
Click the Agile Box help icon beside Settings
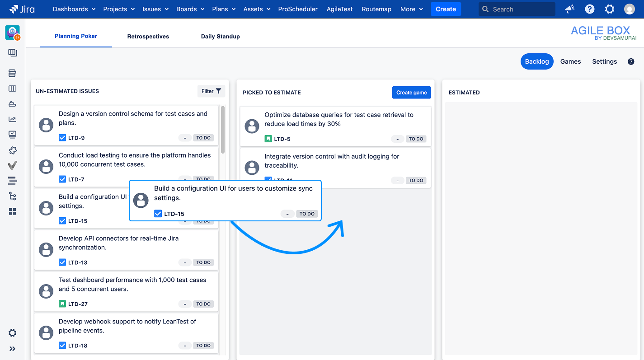[631, 61]
